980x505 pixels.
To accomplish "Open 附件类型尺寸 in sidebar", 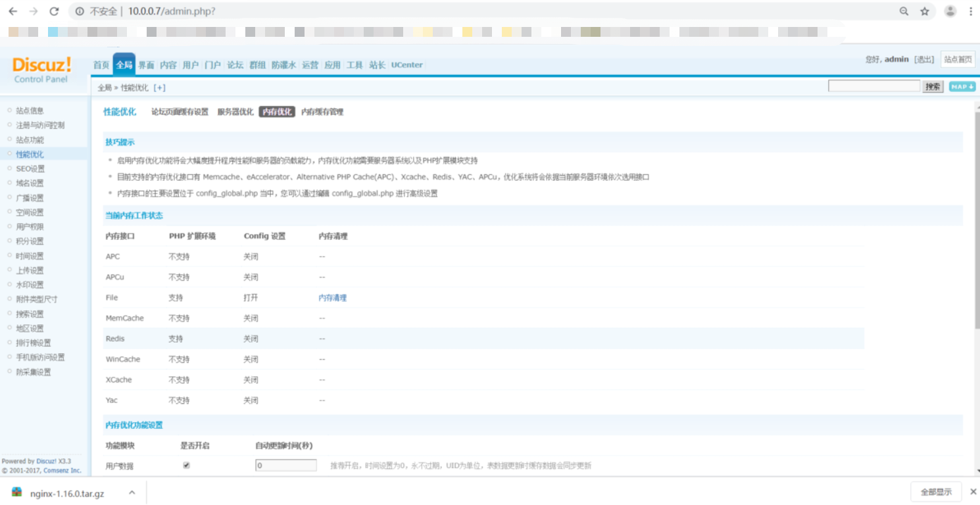I will [x=37, y=299].
